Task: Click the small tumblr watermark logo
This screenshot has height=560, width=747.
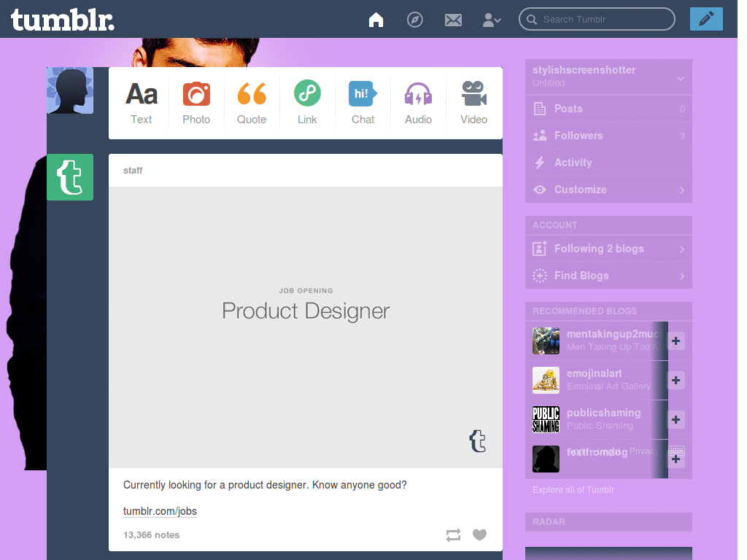Action: (x=477, y=441)
